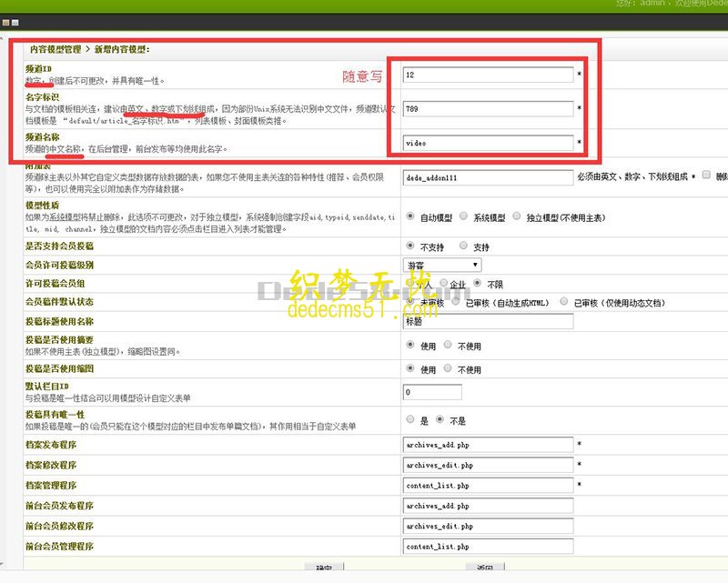Select 企业 member group option
Screen dimensions: 728x583
coord(441,282)
